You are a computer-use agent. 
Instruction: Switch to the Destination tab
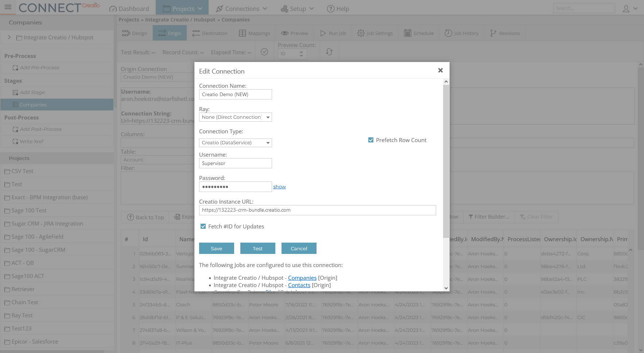click(210, 33)
